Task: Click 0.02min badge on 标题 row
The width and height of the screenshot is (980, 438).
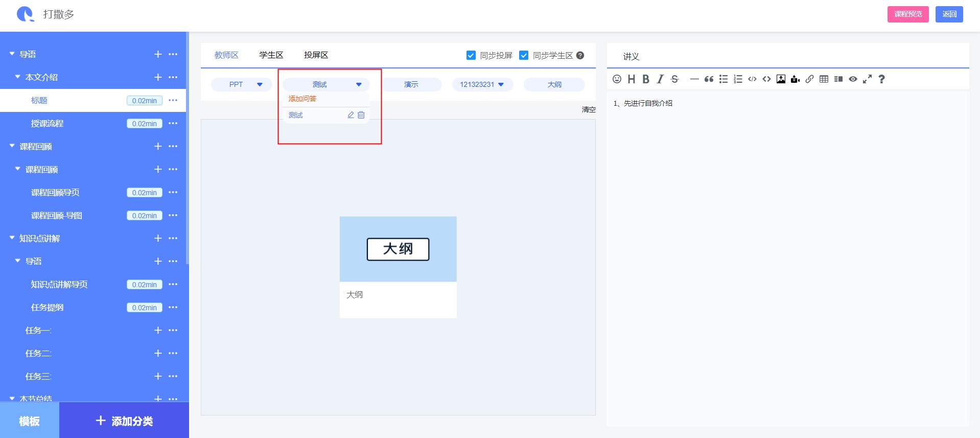Action: 145,101
